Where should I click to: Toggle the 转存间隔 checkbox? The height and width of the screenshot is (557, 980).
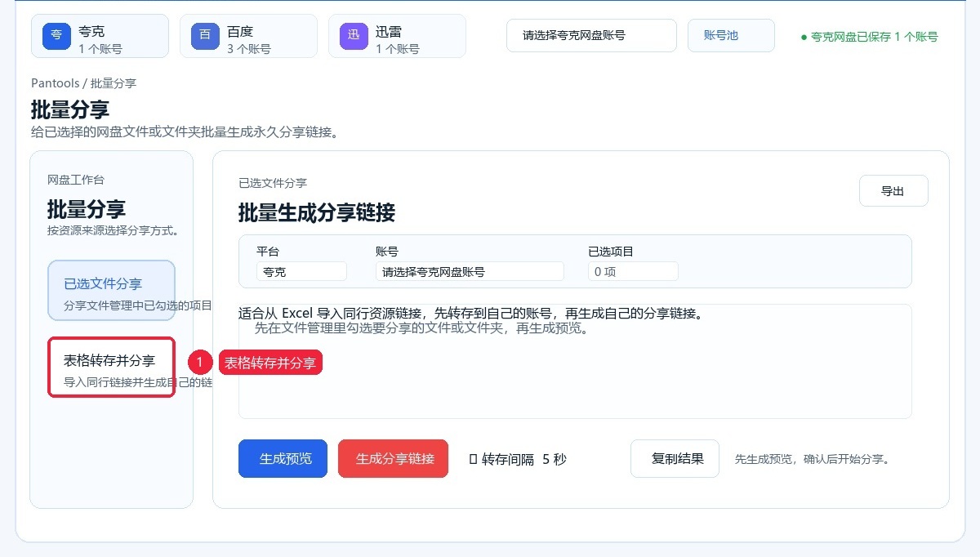pos(474,459)
